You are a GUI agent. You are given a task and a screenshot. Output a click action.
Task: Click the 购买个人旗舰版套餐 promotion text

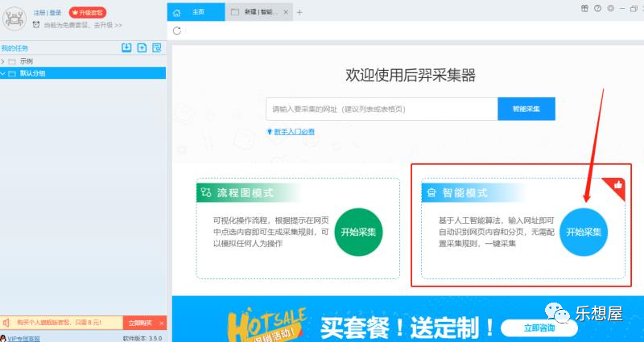coord(59,323)
